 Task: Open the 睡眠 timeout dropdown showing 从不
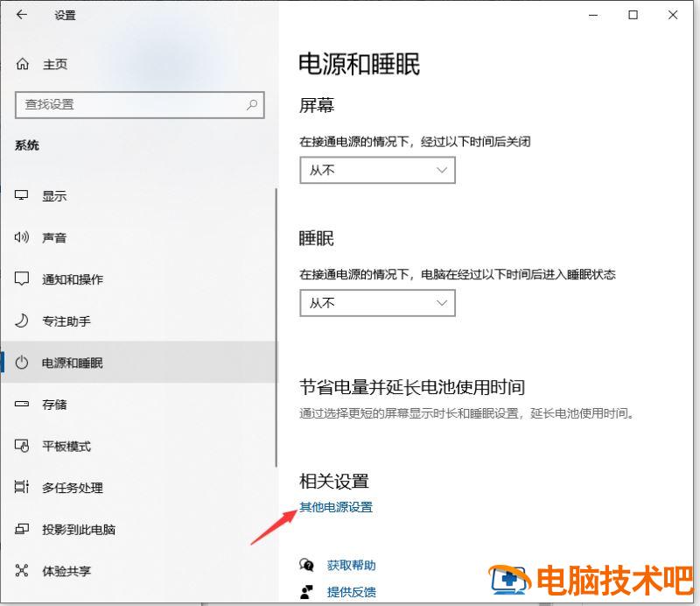[377, 303]
